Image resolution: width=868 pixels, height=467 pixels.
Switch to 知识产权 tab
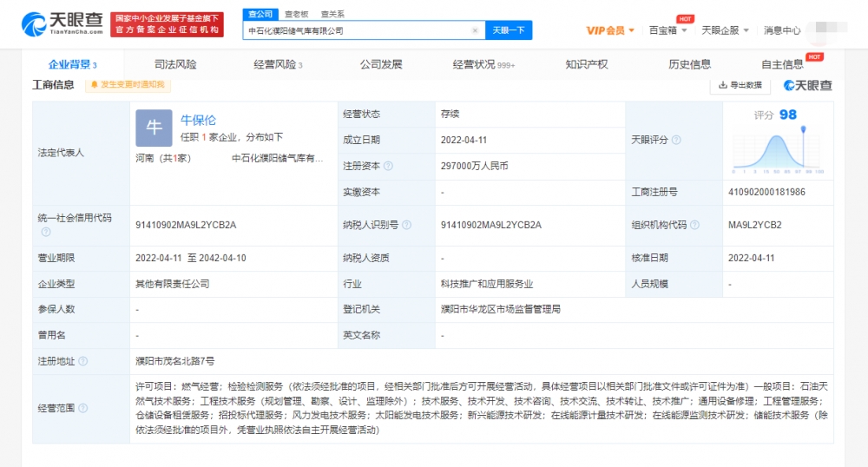pyautogui.click(x=587, y=64)
